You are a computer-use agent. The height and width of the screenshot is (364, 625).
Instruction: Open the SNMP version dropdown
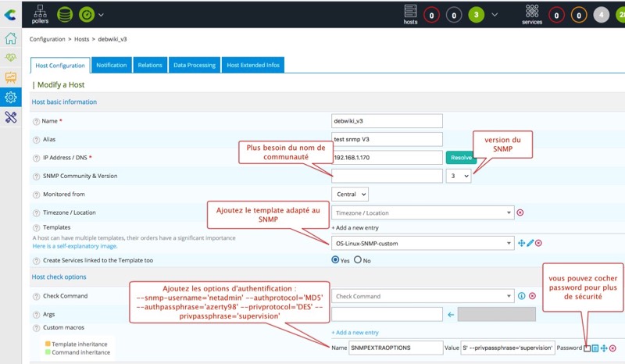point(459,177)
